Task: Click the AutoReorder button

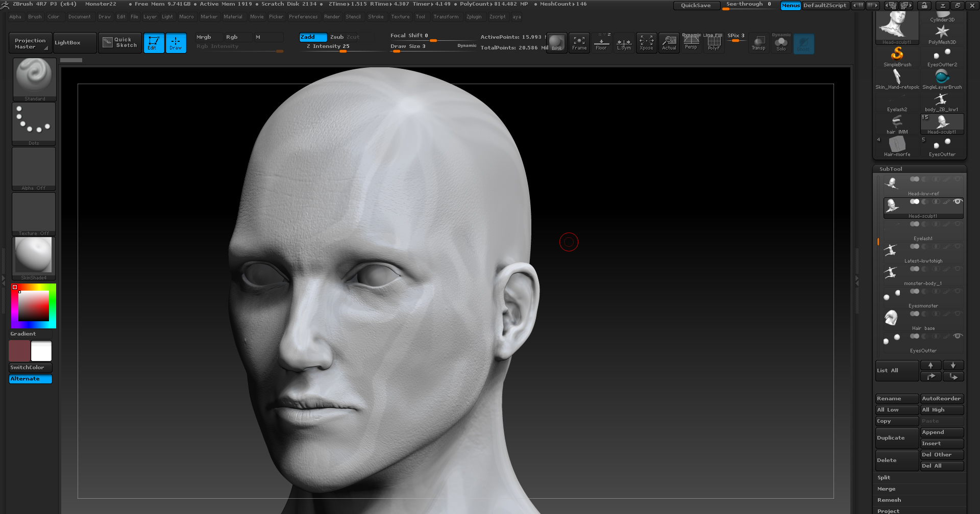Action: click(942, 399)
